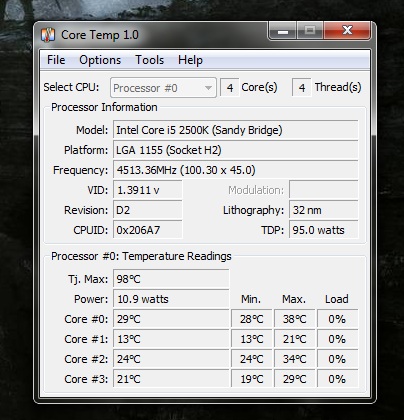404x420 pixels.
Task: Click the Tj. Max value 98°C
Action: pyautogui.click(x=171, y=279)
